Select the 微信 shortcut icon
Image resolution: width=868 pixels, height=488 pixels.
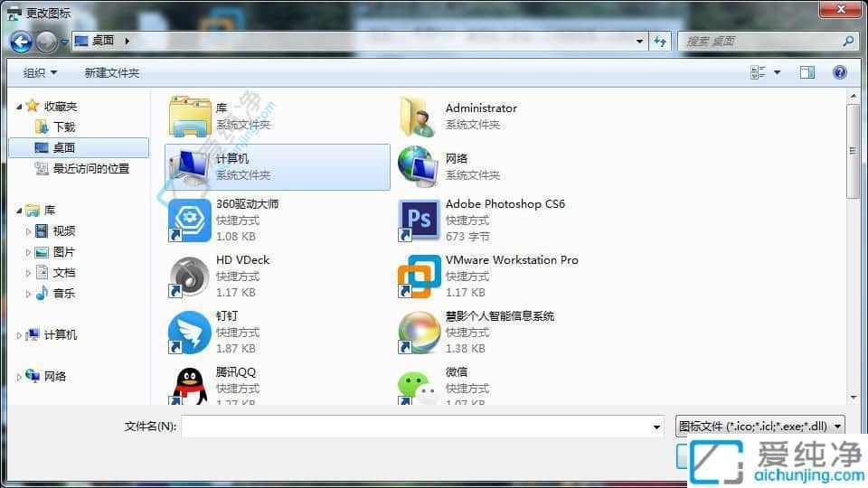pyautogui.click(x=419, y=387)
